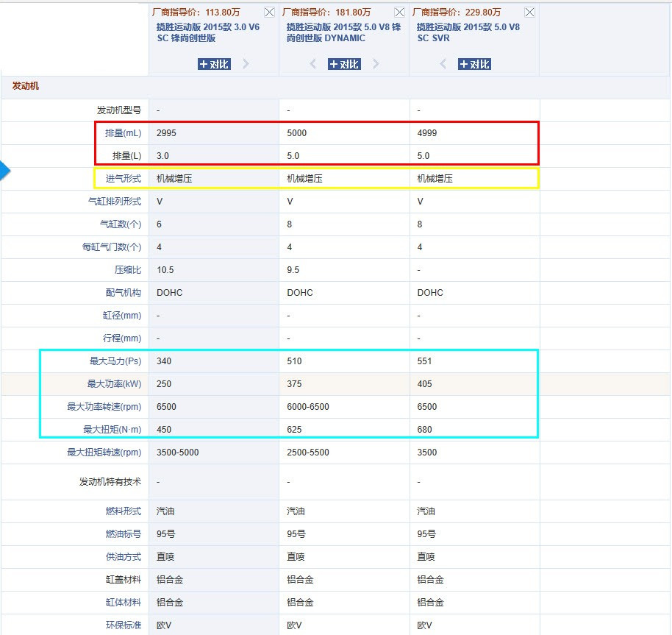Click the 厂商指导价 229.80万 price text

point(457,12)
